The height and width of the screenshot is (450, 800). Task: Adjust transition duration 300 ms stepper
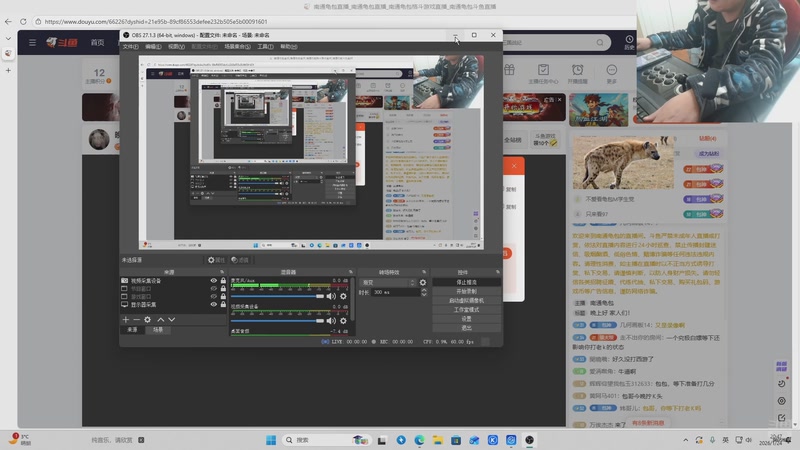point(423,292)
